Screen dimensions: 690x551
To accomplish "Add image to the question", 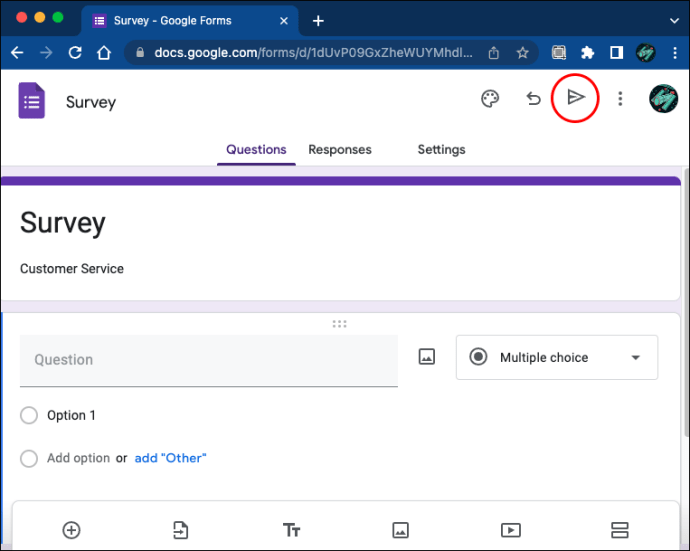I will coord(427,357).
